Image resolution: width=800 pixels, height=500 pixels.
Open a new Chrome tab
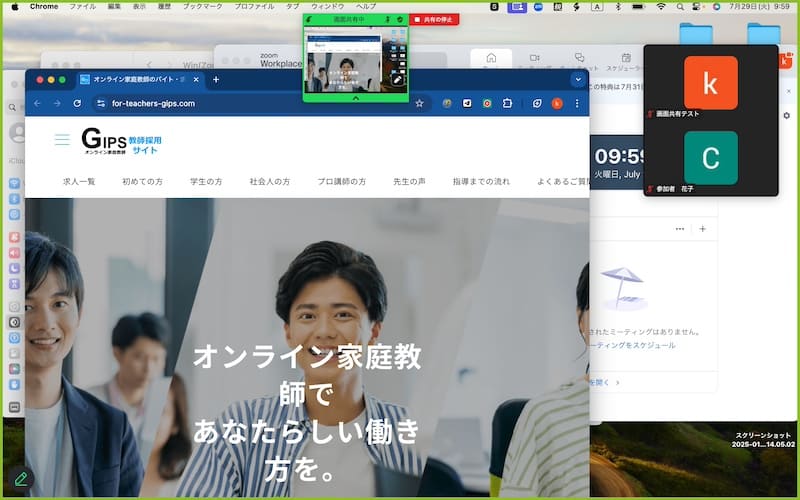216,79
